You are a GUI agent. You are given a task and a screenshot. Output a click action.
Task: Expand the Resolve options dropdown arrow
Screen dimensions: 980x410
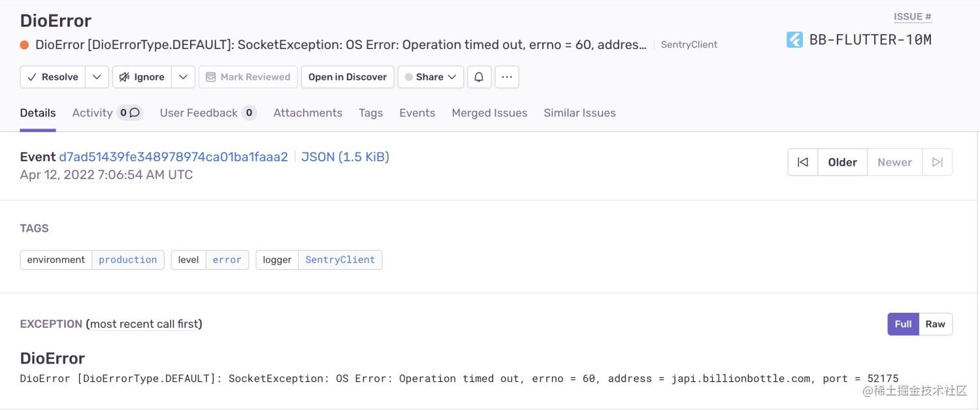pyautogui.click(x=97, y=77)
